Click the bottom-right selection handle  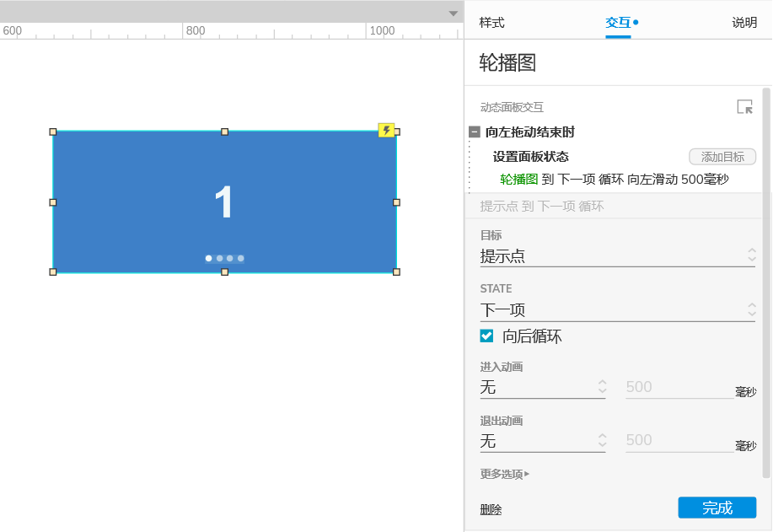pyautogui.click(x=396, y=271)
